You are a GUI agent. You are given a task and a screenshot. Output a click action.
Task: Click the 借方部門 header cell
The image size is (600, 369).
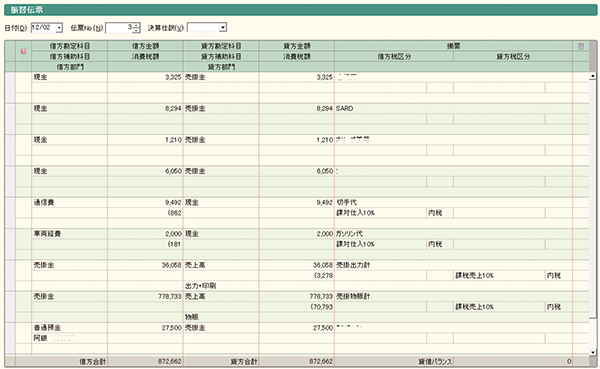point(70,67)
